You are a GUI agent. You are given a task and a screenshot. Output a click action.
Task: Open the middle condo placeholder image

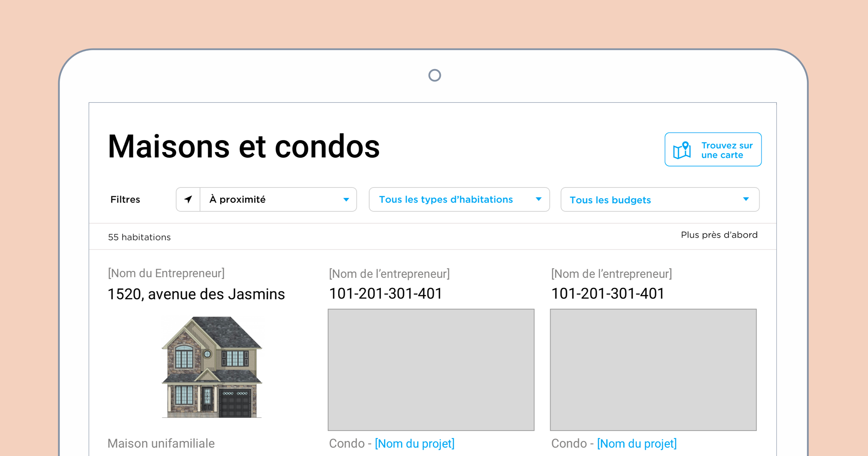coord(431,370)
